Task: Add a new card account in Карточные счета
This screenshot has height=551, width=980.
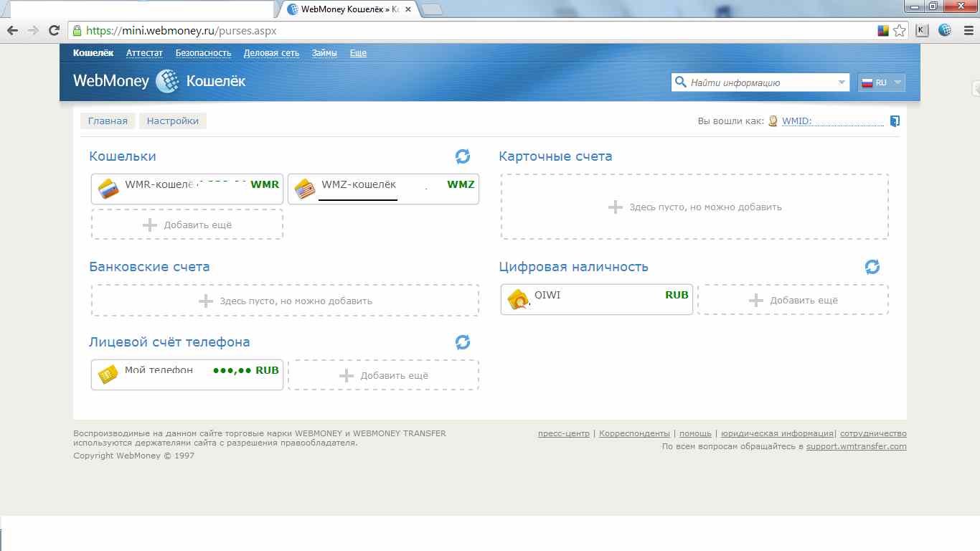Action: [x=693, y=207]
